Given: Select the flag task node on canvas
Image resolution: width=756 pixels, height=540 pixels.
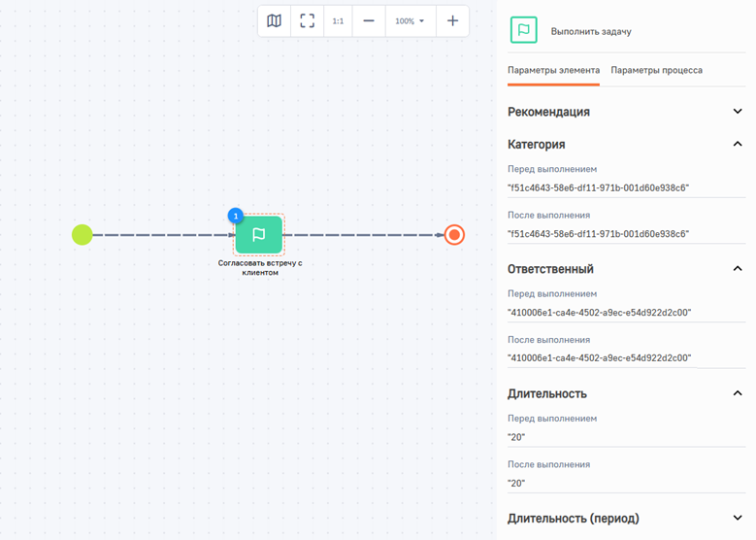Looking at the screenshot, I should (x=259, y=234).
